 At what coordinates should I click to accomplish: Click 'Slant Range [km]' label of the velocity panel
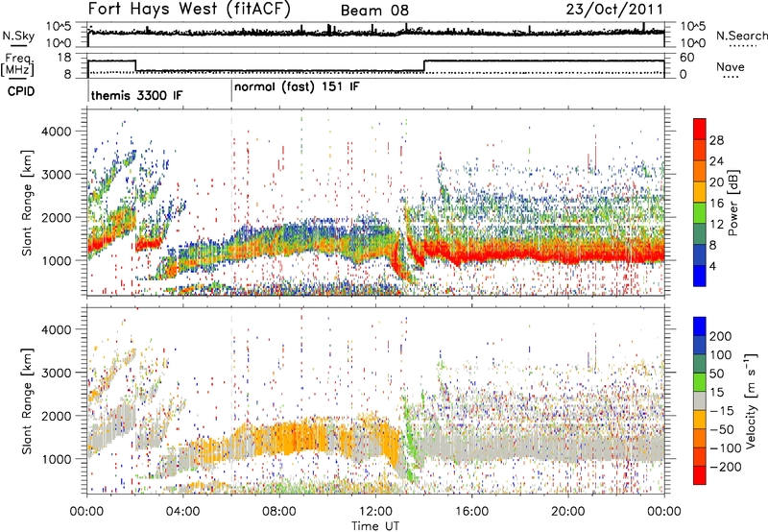28,400
